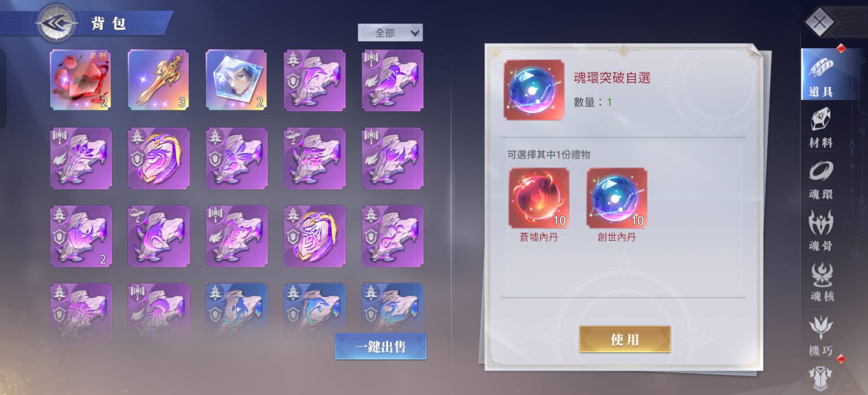The height and width of the screenshot is (395, 868).
Task: Click the 一鍵出售 sell-all button
Action: click(380, 346)
